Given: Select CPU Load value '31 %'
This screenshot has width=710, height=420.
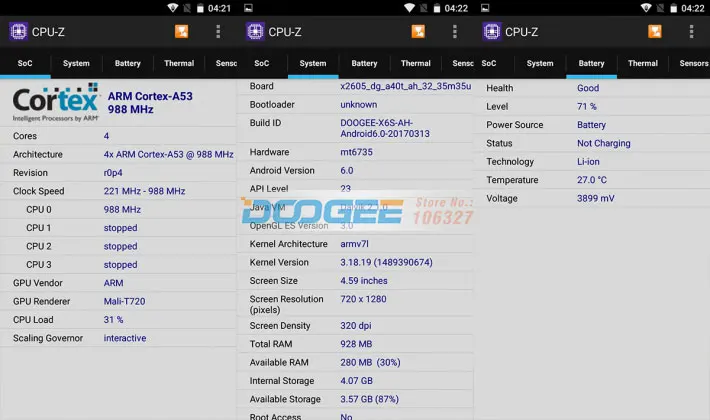Looking at the screenshot, I should [113, 320].
